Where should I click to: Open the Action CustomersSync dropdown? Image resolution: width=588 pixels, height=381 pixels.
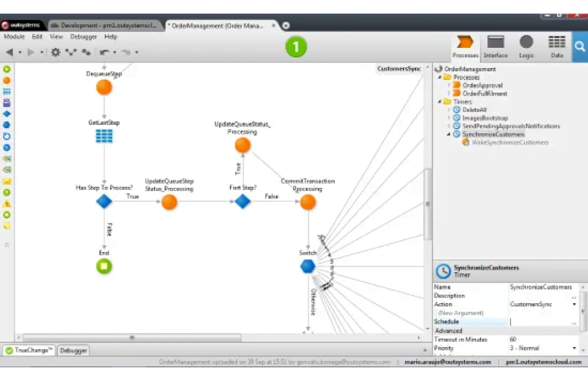point(574,304)
